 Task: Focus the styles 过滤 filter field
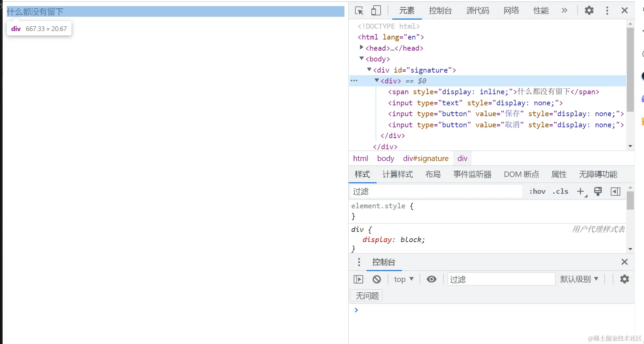pyautogui.click(x=437, y=191)
